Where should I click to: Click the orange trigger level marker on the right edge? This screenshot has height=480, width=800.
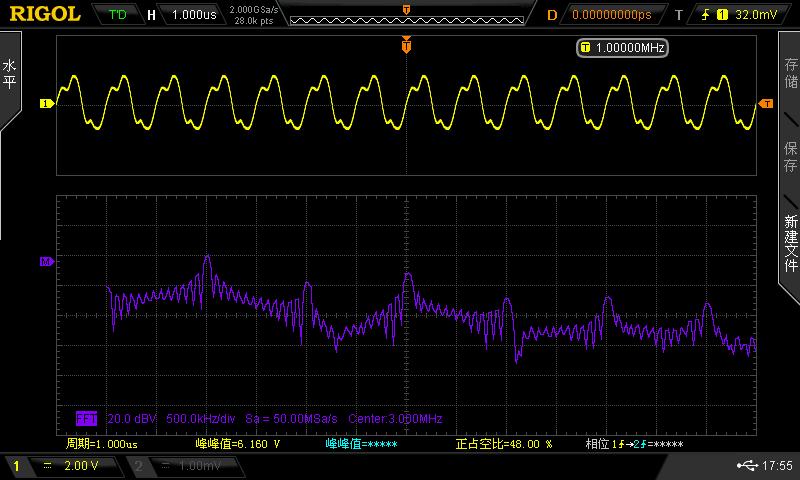[x=766, y=104]
